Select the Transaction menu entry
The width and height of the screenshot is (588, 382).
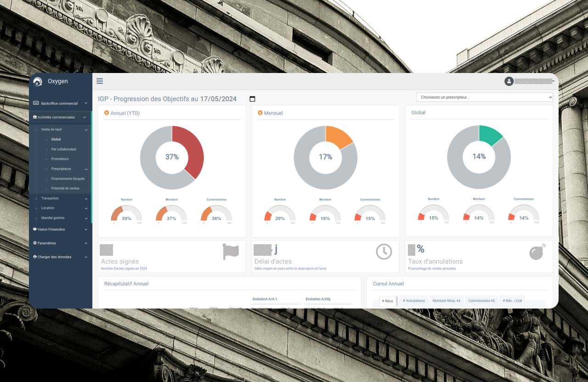click(50, 198)
